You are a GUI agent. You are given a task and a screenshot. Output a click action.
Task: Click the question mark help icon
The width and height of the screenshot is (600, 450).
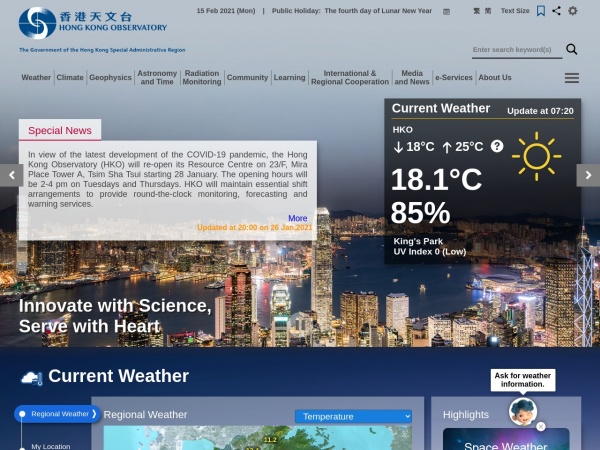(497, 146)
